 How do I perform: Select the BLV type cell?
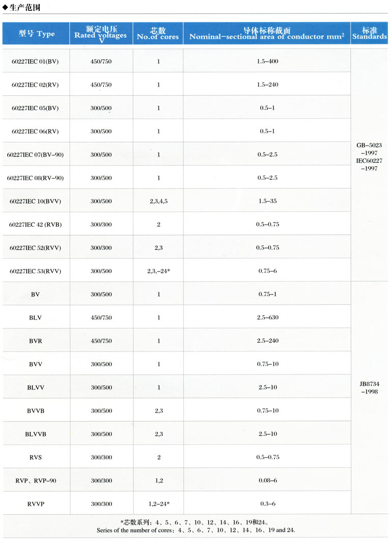pos(35,317)
